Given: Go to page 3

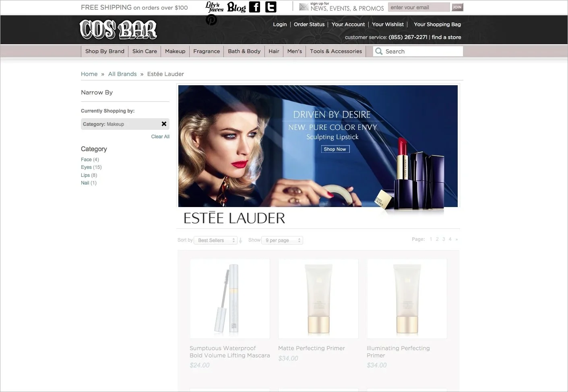Looking at the screenshot, I should [444, 239].
